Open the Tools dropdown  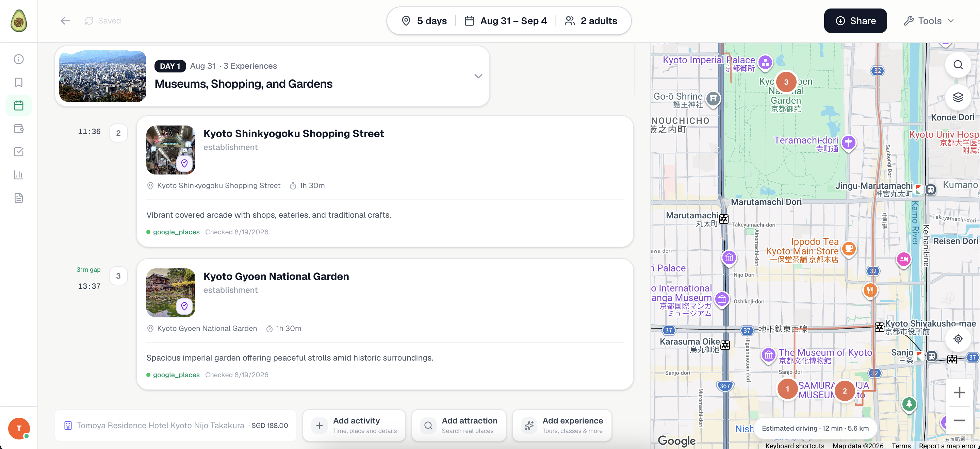pos(929,21)
